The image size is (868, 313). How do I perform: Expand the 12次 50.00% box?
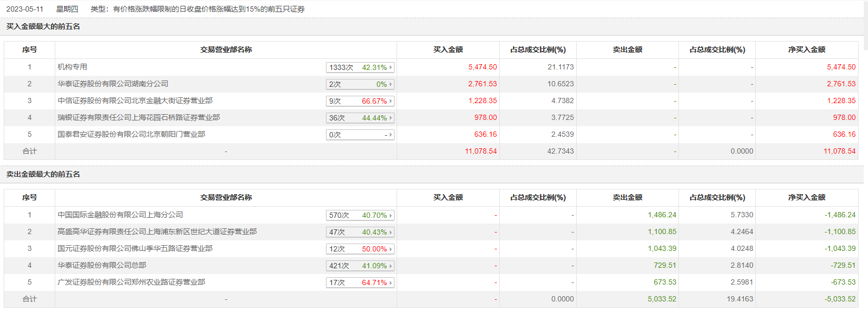[360, 249]
